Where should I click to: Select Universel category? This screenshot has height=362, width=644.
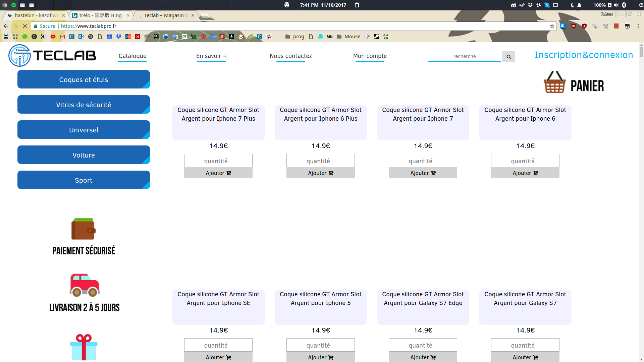pyautogui.click(x=84, y=130)
